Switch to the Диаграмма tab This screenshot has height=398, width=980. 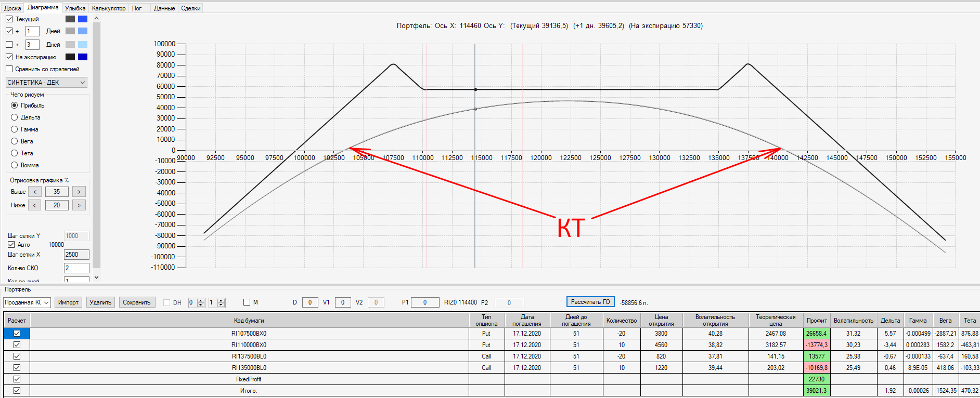43,8
